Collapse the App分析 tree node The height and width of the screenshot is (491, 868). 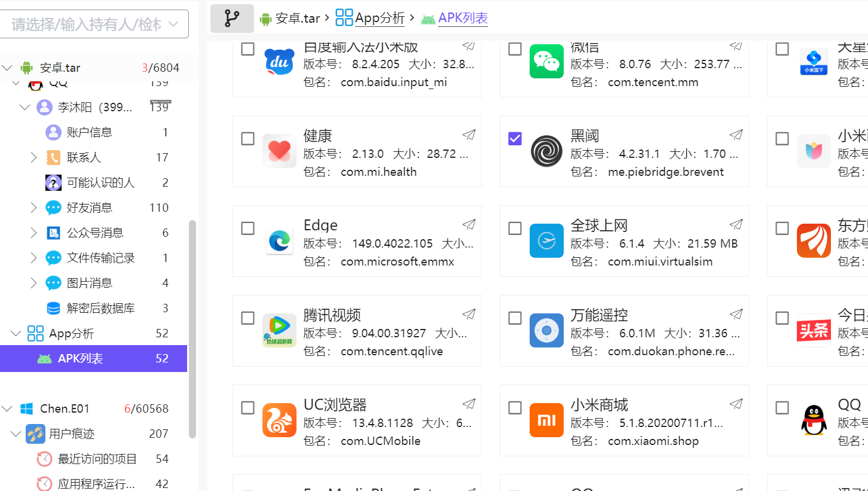click(16, 333)
